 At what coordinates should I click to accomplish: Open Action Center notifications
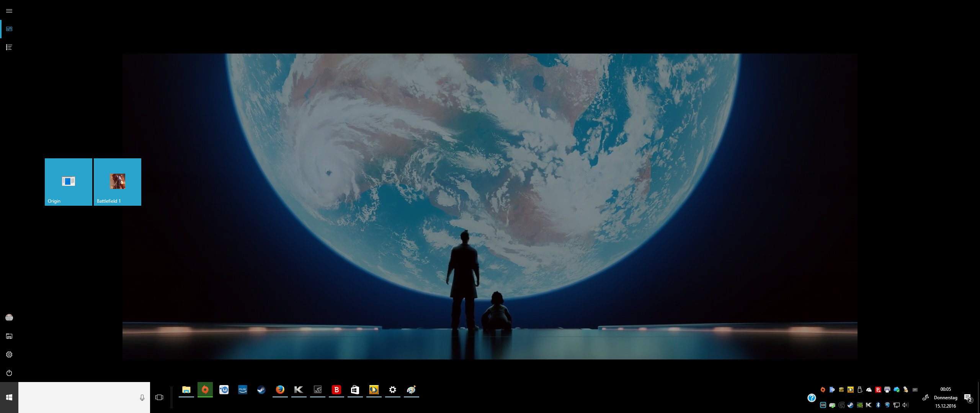click(968, 398)
